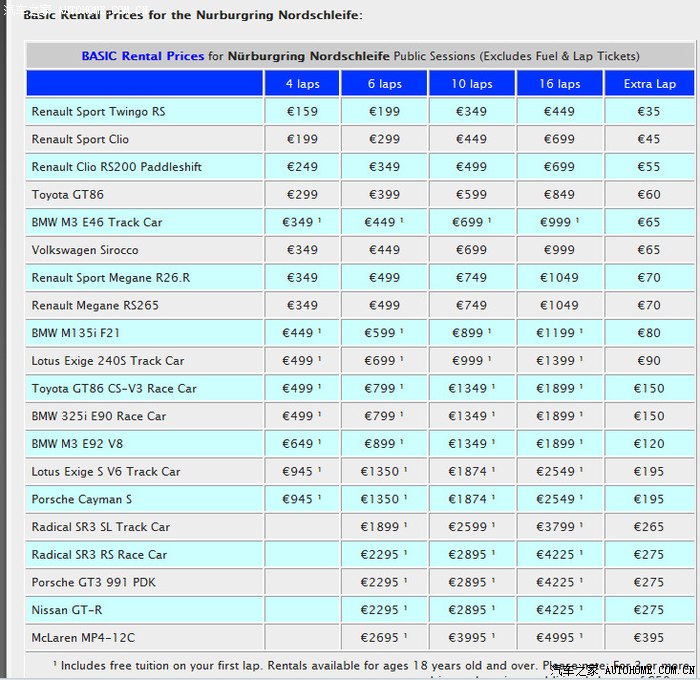The image size is (700, 680).
Task: Click the €159 price for Twingo RS
Action: 302,112
